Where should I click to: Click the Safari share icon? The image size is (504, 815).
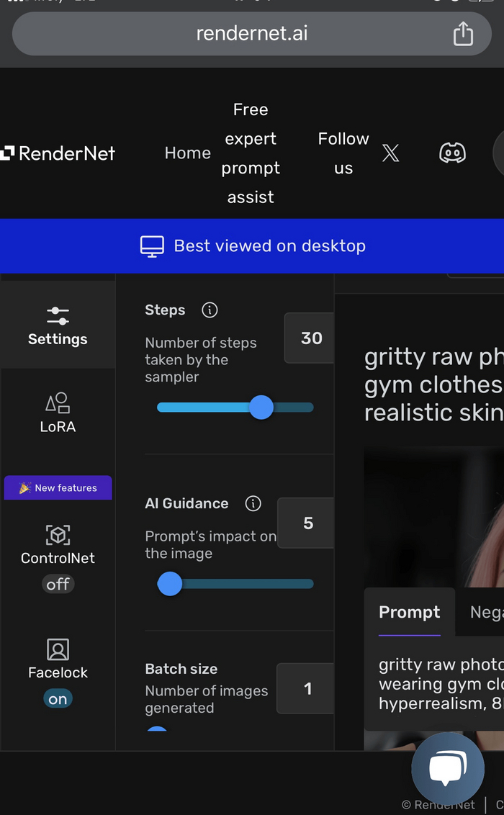[463, 33]
